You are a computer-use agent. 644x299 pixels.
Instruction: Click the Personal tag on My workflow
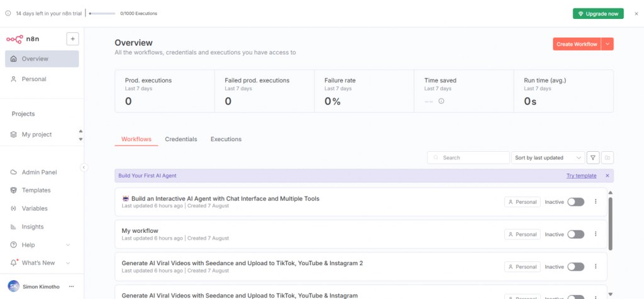[x=523, y=234]
